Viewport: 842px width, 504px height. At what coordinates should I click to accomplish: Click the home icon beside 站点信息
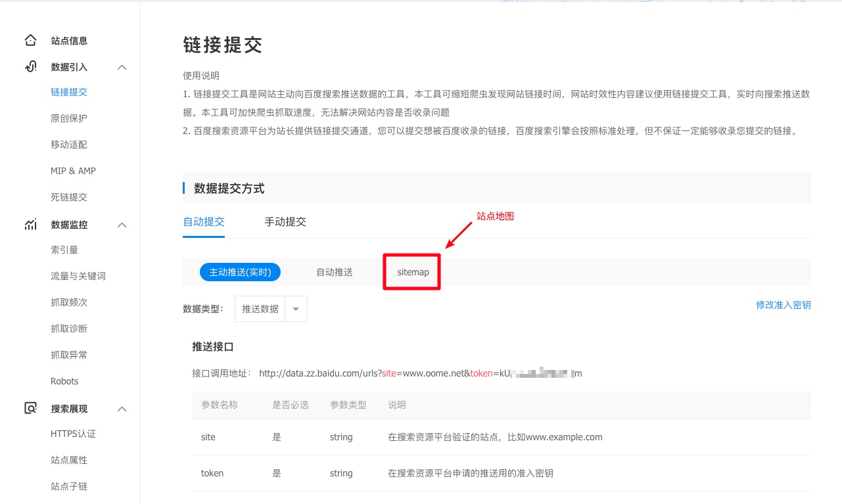(x=30, y=40)
